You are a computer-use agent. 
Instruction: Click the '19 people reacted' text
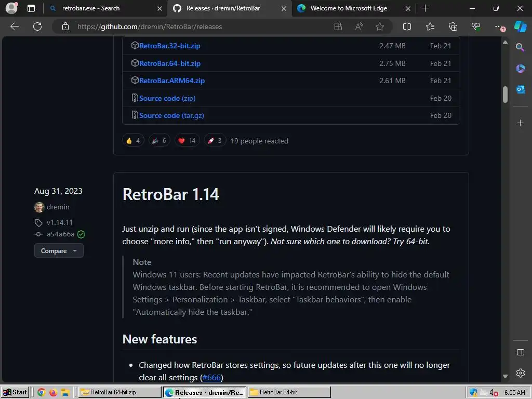pyautogui.click(x=259, y=141)
